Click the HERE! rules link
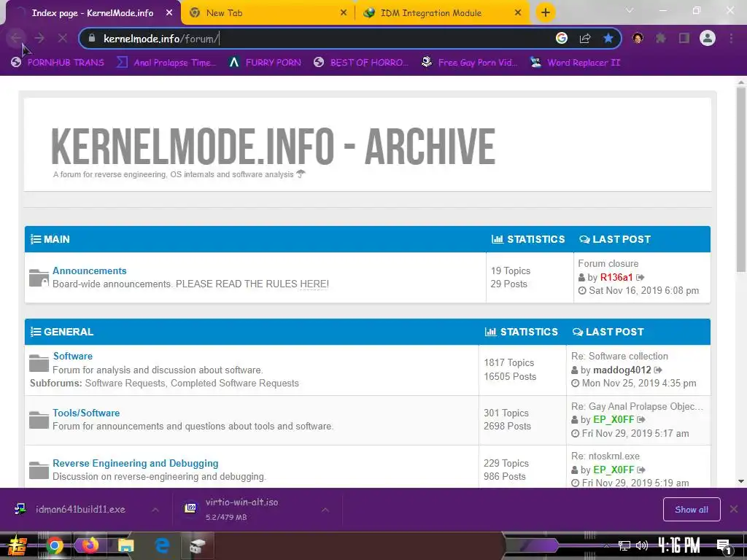 click(314, 284)
